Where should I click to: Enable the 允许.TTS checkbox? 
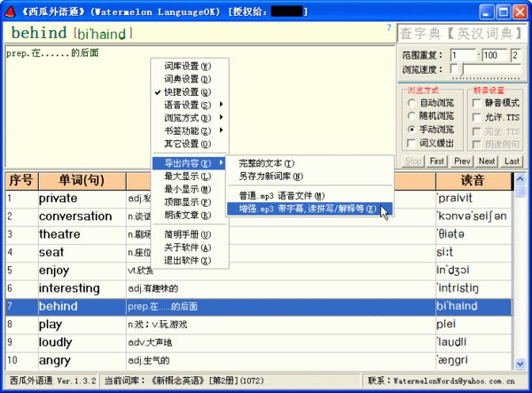click(x=477, y=117)
